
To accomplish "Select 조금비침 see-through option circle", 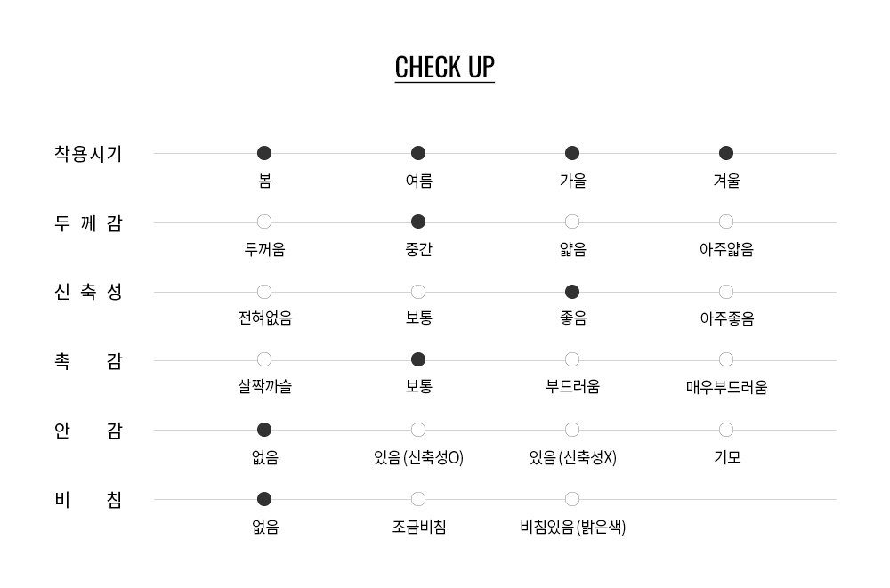I will pyautogui.click(x=418, y=499).
